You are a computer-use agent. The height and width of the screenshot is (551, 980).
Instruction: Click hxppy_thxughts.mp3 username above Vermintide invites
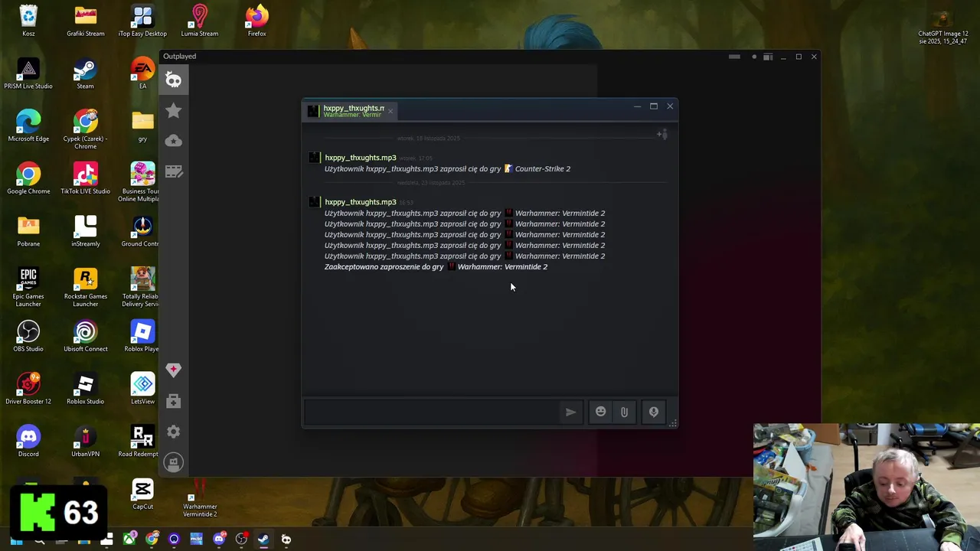pos(361,202)
